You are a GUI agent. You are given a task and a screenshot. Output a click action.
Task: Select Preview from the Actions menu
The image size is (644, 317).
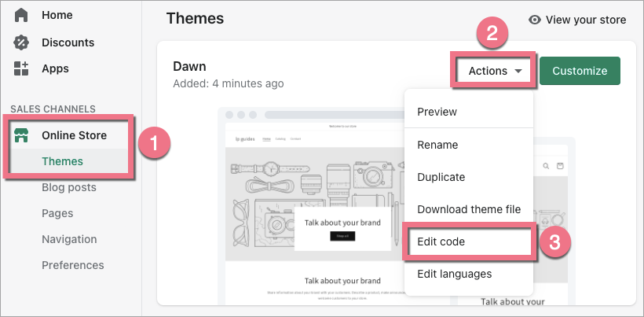click(x=437, y=112)
